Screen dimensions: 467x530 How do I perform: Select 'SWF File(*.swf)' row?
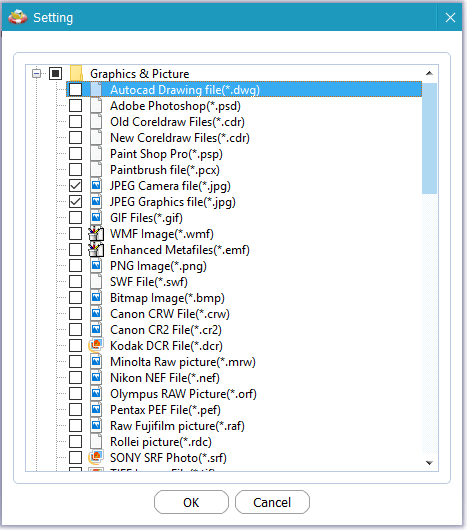click(149, 282)
